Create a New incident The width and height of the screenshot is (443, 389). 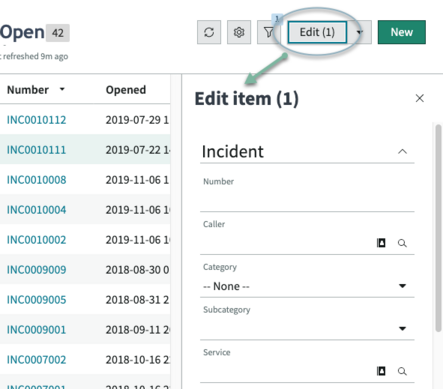[402, 32]
